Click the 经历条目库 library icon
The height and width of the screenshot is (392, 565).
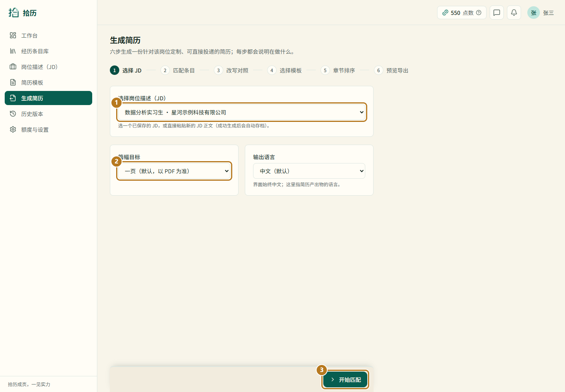point(13,51)
